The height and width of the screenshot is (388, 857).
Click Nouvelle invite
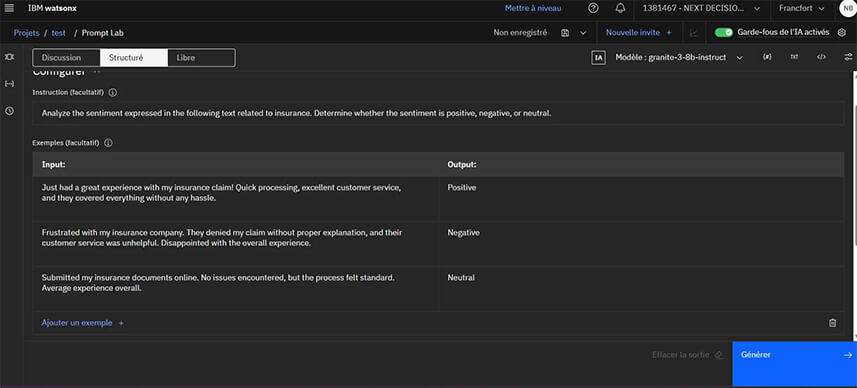[x=633, y=33]
